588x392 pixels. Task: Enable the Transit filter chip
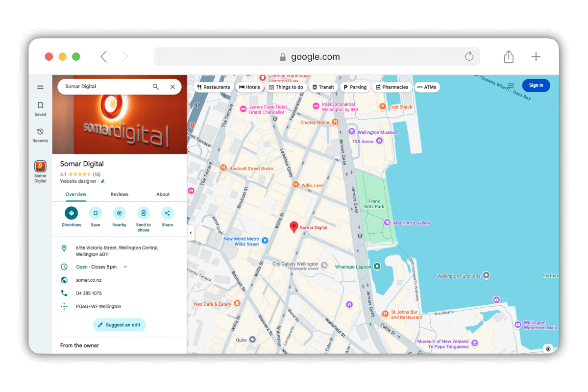click(323, 87)
